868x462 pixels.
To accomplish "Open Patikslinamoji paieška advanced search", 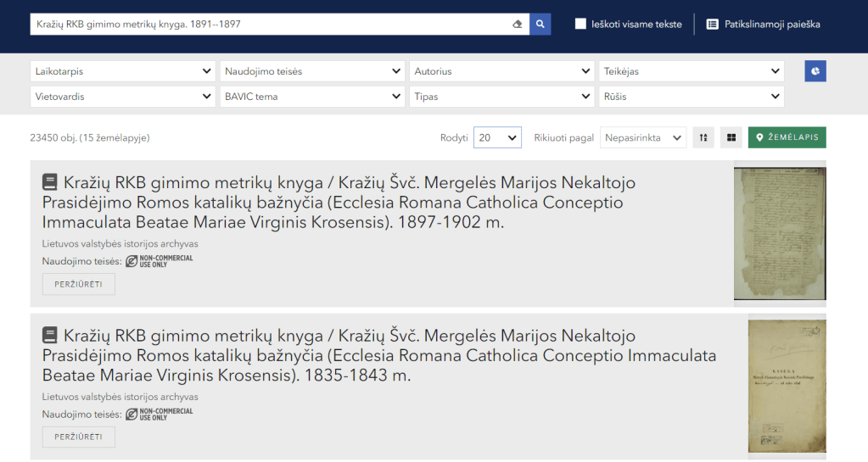I will click(763, 25).
